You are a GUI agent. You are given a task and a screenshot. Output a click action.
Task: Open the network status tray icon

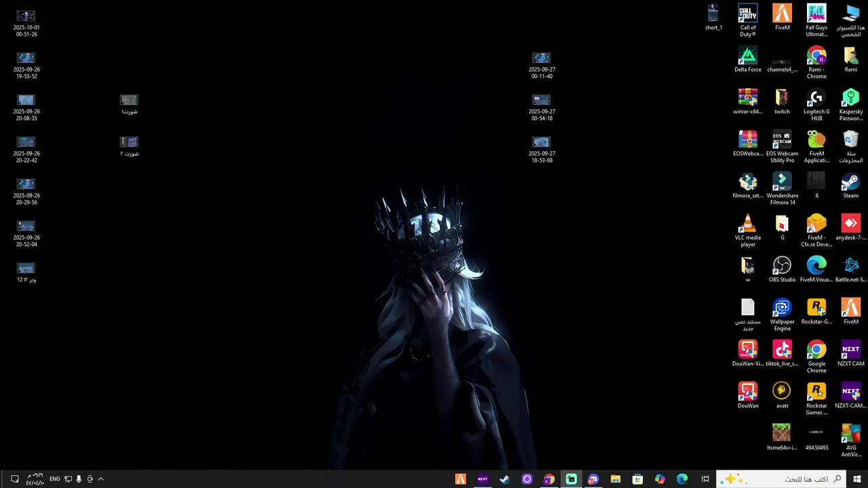pos(68,479)
